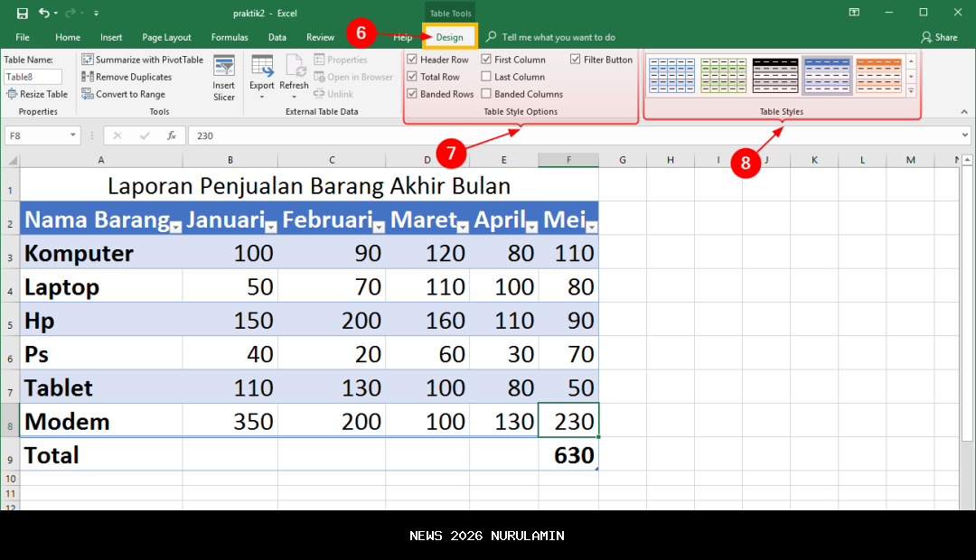
Task: Open the Formulas ribbon tab
Action: coord(229,37)
